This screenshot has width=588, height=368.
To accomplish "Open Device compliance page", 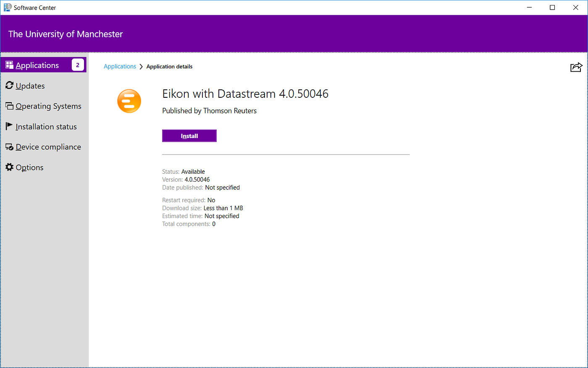I will point(44,147).
